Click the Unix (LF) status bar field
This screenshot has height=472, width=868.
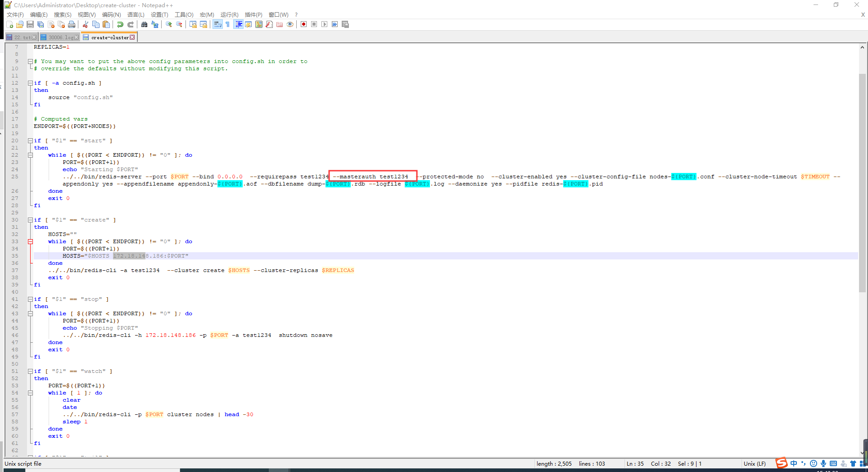[x=755, y=463]
